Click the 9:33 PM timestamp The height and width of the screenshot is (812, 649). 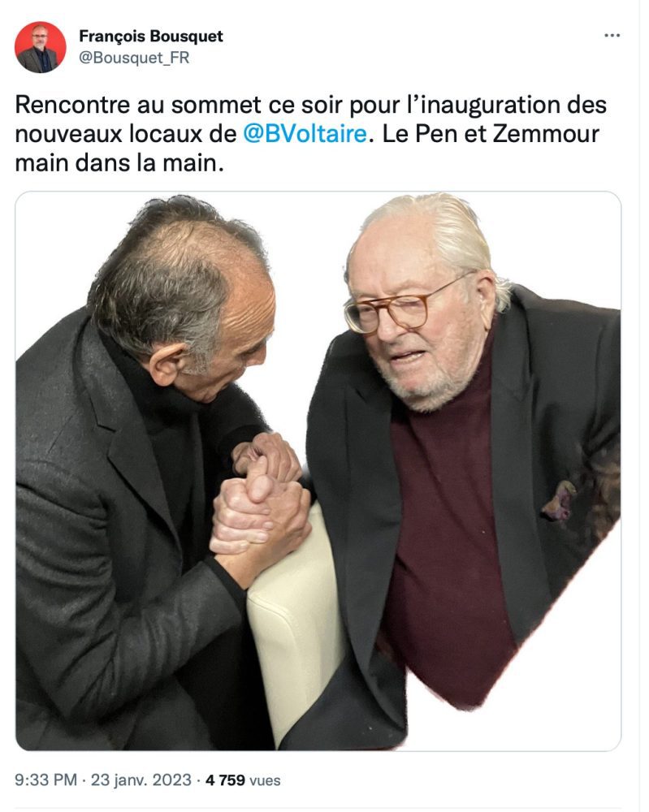[x=45, y=780]
